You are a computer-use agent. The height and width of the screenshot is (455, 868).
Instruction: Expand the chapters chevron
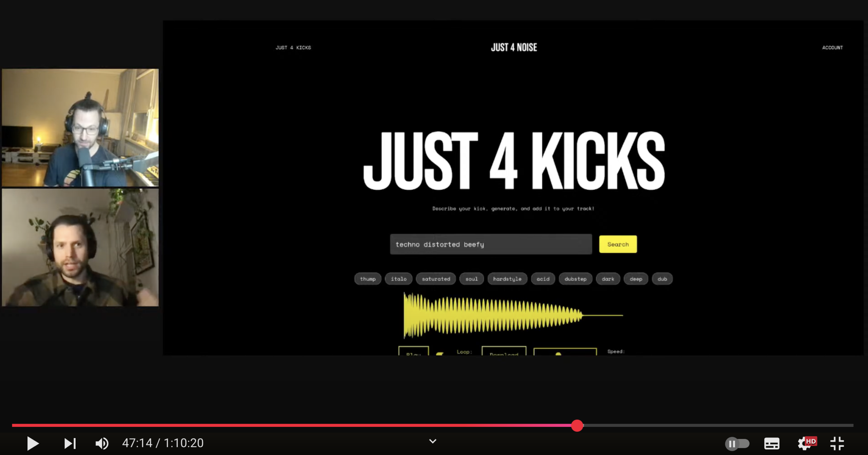pyautogui.click(x=433, y=441)
